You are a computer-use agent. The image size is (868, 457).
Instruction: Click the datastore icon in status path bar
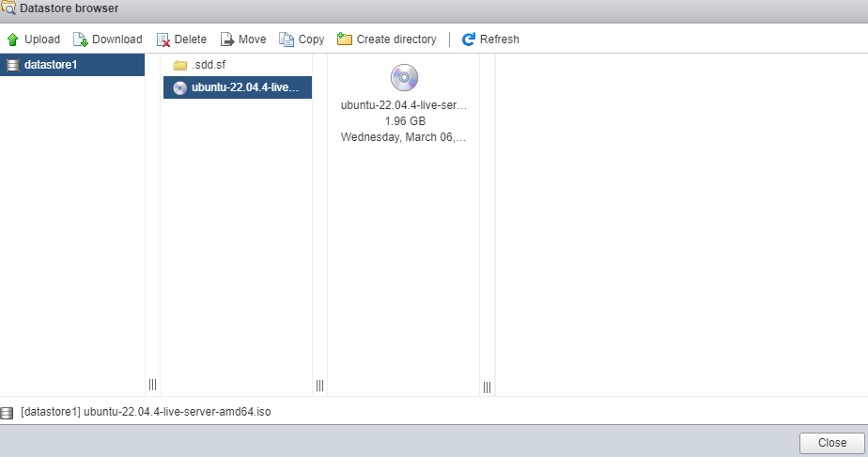coord(8,413)
